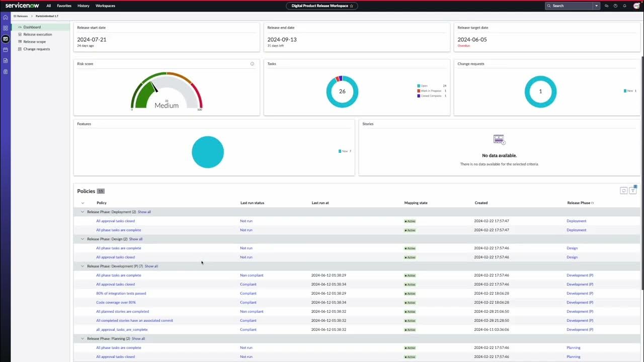
Task: Click the Risk score info icon
Action: [x=252, y=63]
